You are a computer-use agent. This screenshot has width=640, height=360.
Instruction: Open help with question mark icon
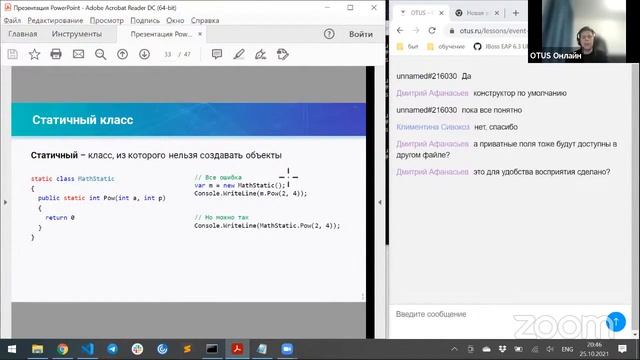(329, 34)
